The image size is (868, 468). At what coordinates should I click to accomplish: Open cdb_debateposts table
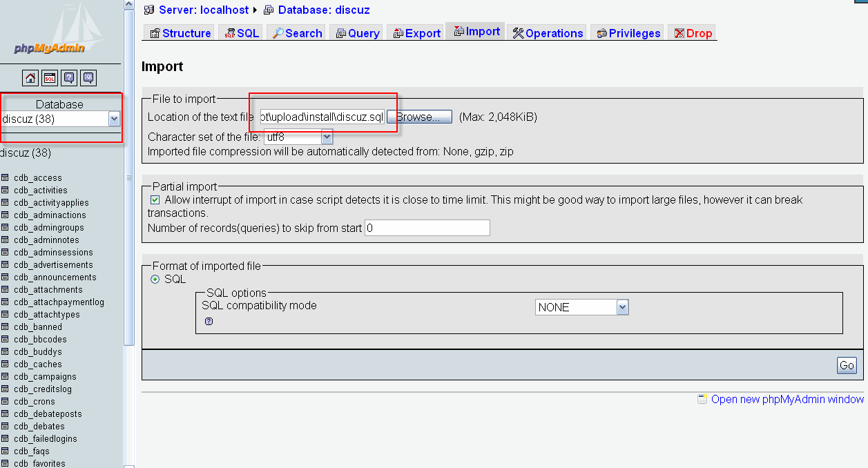coord(48,414)
